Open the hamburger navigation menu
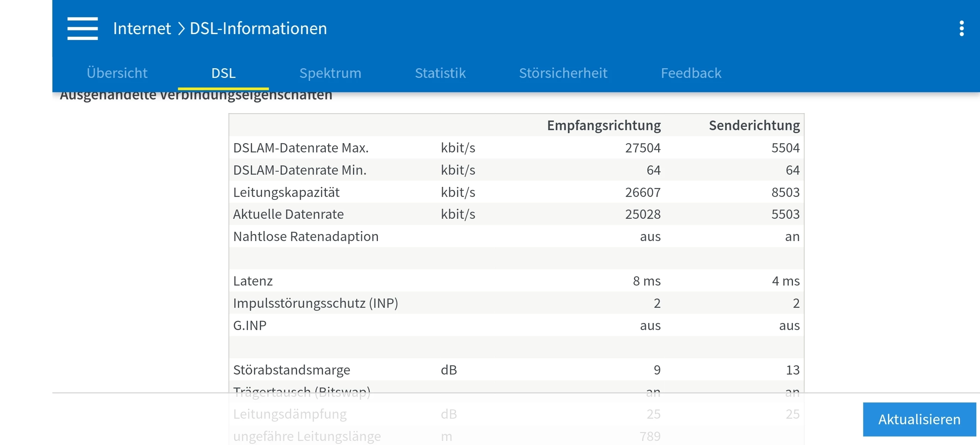This screenshot has height=445, width=980. coord(82,29)
